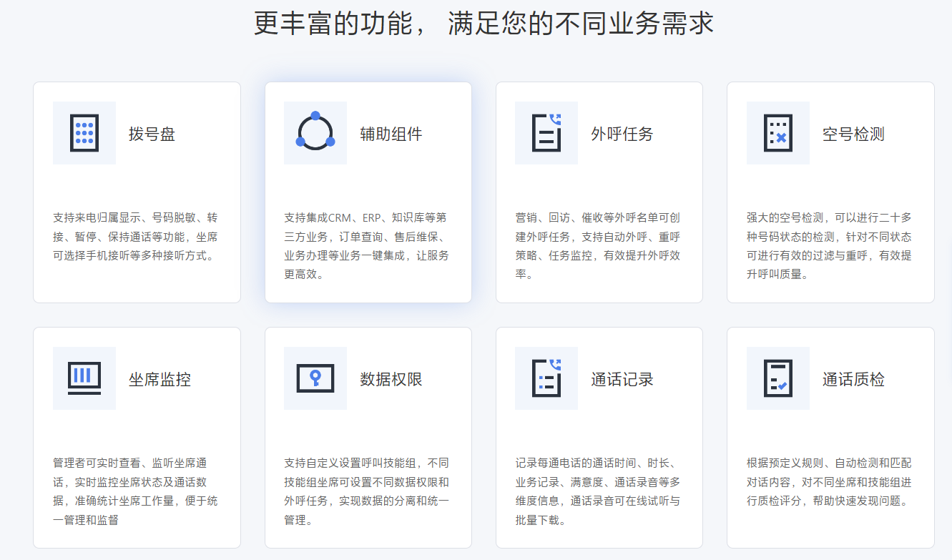Open the 拨号盘 feature card

pyautogui.click(x=137, y=192)
